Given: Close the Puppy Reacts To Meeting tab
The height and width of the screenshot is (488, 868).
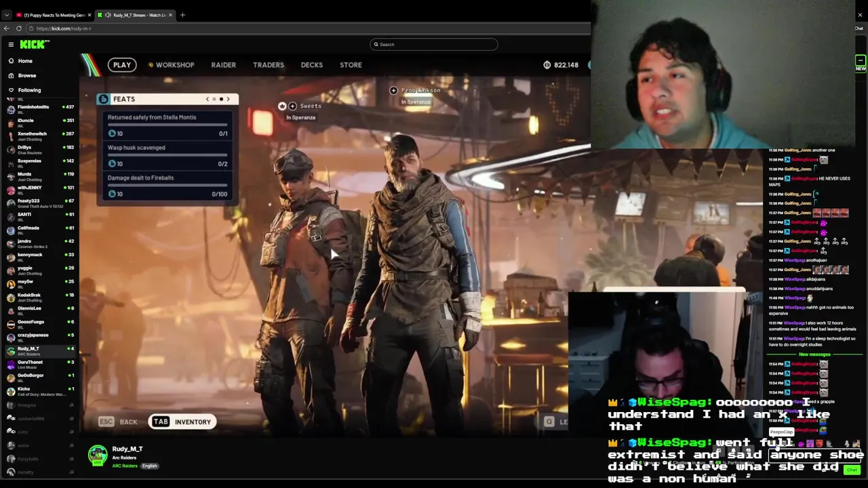Looking at the screenshot, I should [x=89, y=15].
